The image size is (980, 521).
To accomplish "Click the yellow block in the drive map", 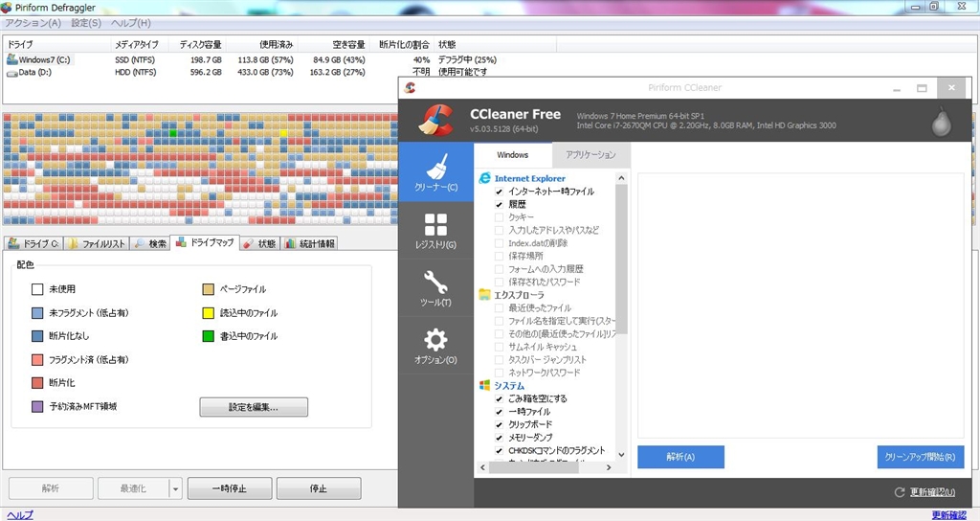I will point(283,133).
